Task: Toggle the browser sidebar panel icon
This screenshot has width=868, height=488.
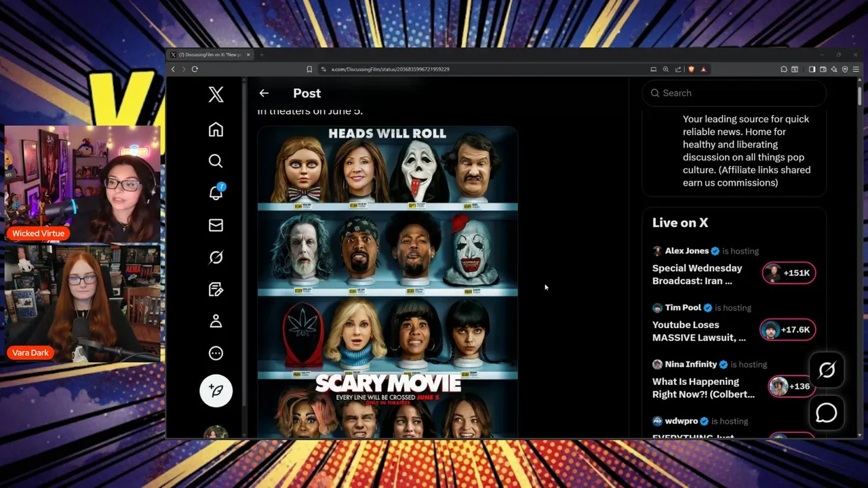Action: point(812,69)
